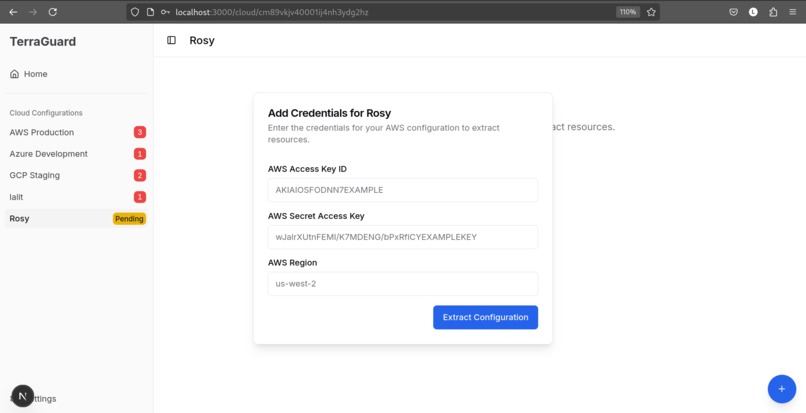Click the AWS Region input field
The height and width of the screenshot is (413, 806).
[x=403, y=283]
